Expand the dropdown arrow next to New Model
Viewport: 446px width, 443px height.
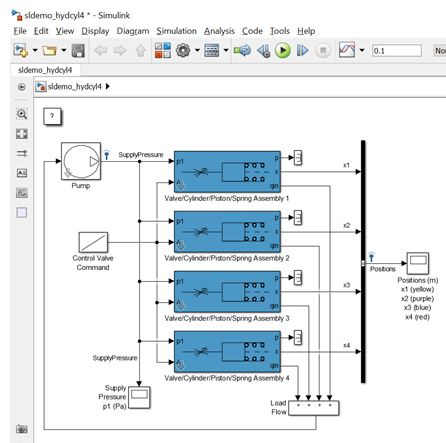click(x=35, y=51)
